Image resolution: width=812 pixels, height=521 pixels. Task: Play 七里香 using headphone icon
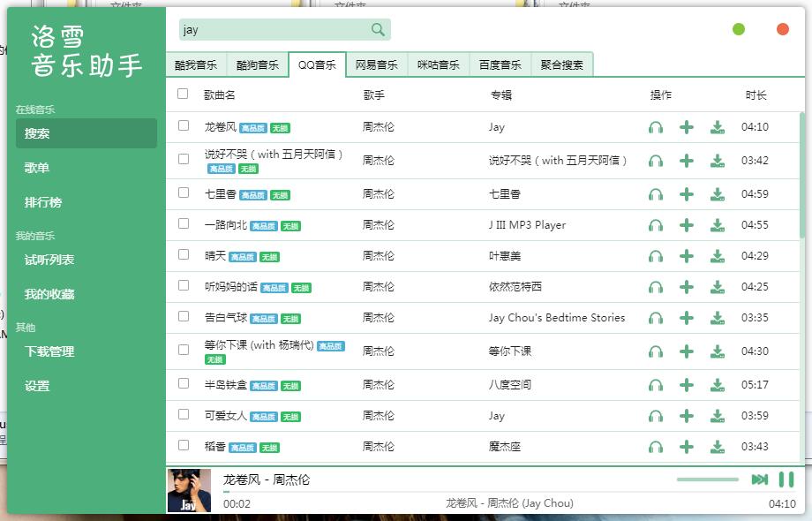tap(656, 194)
